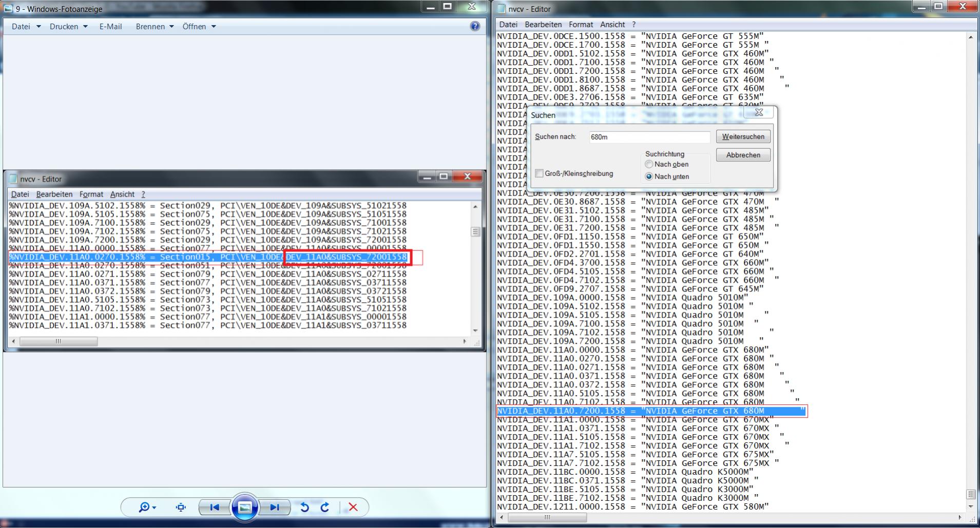The height and width of the screenshot is (528, 980).
Task: Click the NVIDIA_DEV.109A.0000.1558 Quadro 5010M line
Action: pos(623,298)
